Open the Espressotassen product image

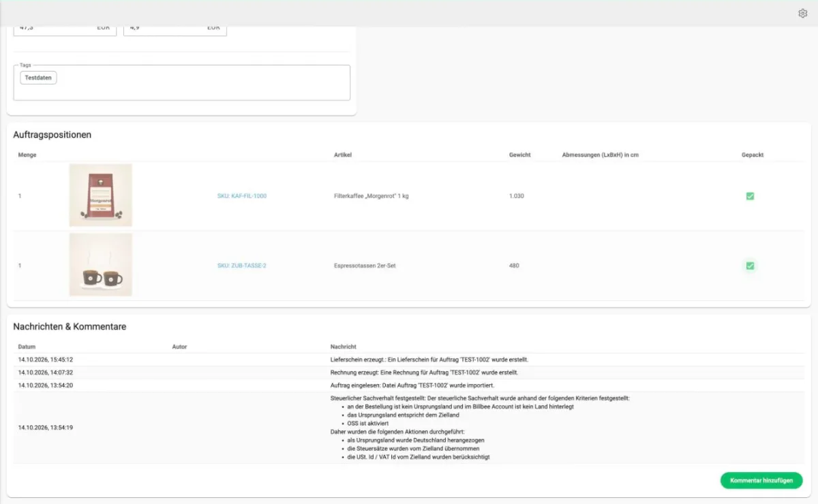[101, 265]
